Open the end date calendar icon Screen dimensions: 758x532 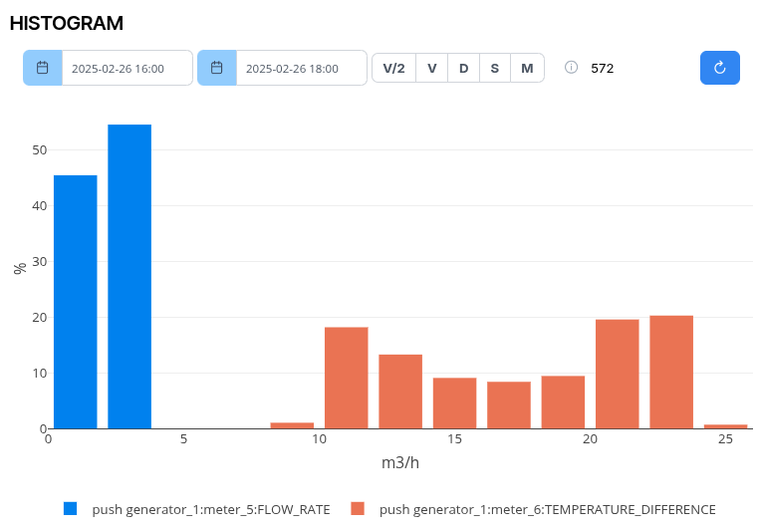pos(216,68)
